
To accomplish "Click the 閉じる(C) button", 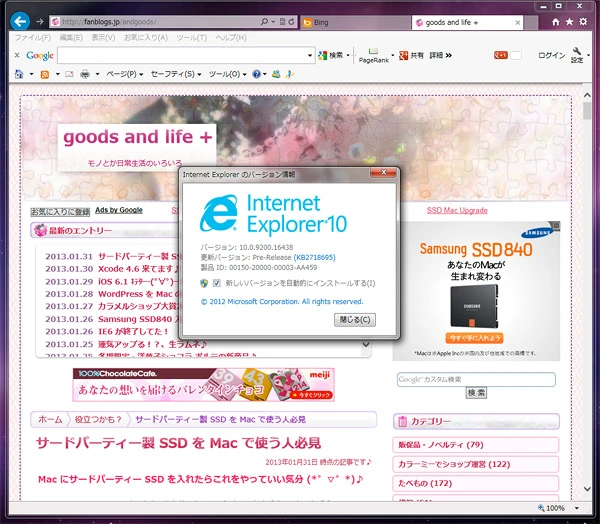I will [355, 320].
